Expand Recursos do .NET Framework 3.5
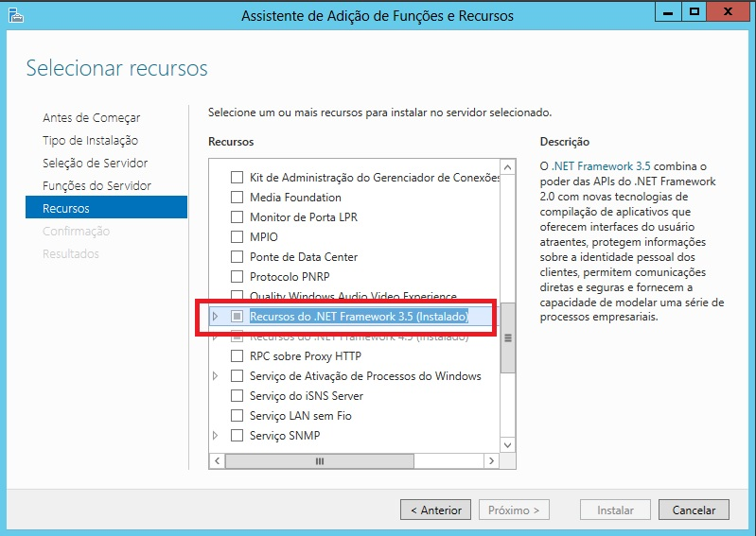756x536 pixels. [216, 316]
